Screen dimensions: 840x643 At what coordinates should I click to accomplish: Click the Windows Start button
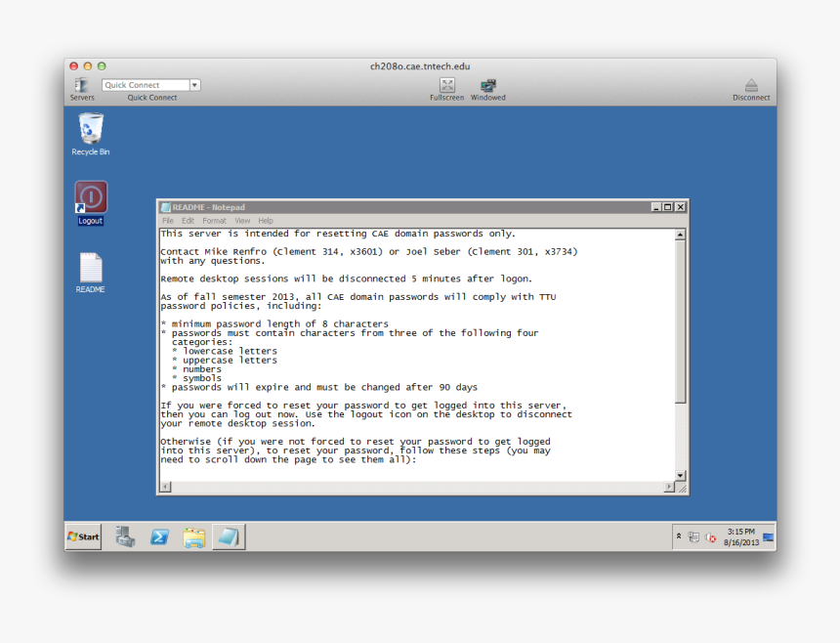pyautogui.click(x=83, y=536)
